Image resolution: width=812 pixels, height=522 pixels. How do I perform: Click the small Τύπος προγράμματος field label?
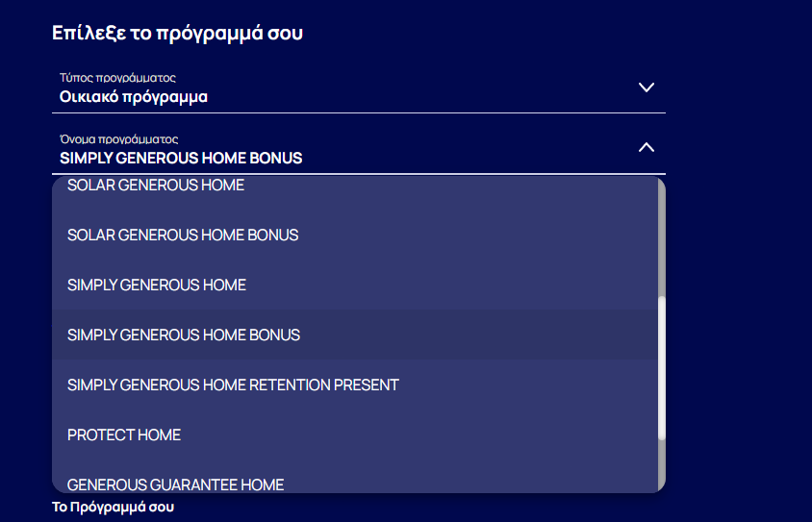click(x=117, y=78)
